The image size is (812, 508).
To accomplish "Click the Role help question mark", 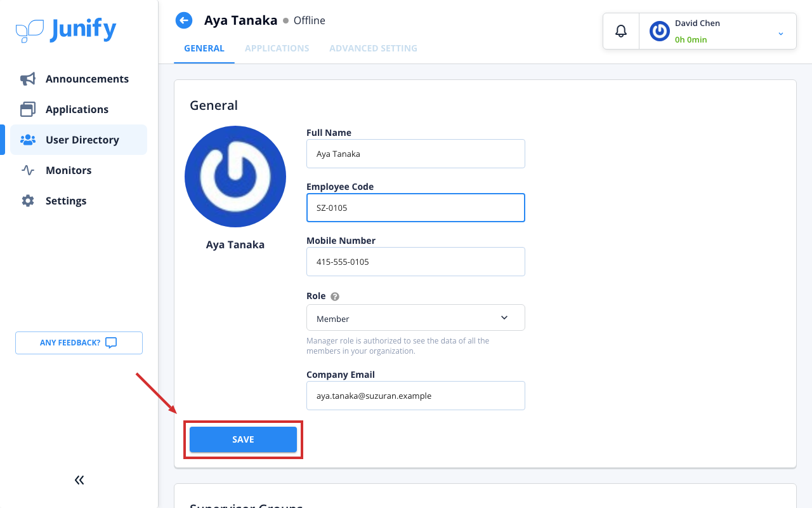I will [x=335, y=297].
